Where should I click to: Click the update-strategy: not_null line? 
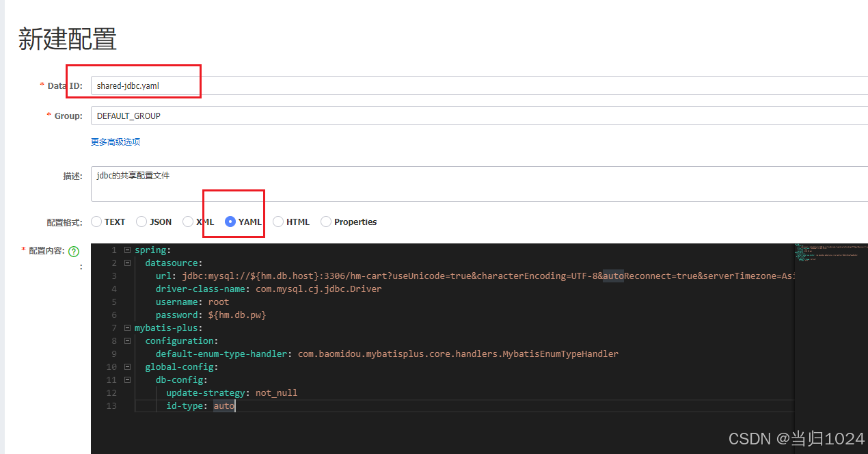point(232,393)
